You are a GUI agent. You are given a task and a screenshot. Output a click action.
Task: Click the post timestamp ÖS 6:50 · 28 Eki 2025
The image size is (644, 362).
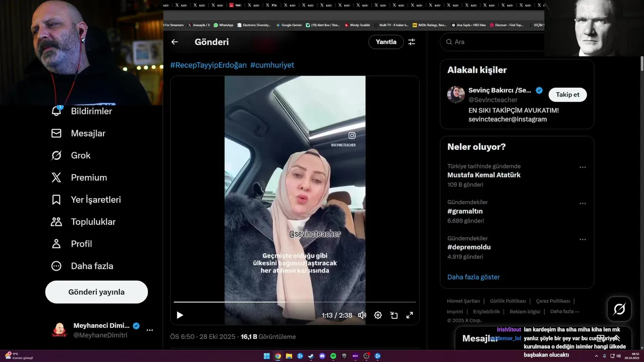[203, 337]
